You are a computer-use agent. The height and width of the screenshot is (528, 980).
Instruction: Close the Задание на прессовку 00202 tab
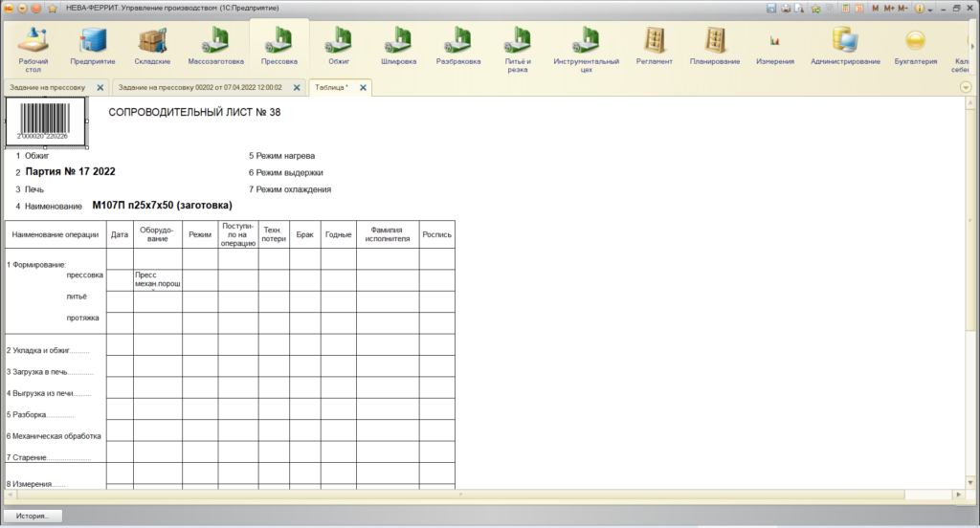coord(297,87)
